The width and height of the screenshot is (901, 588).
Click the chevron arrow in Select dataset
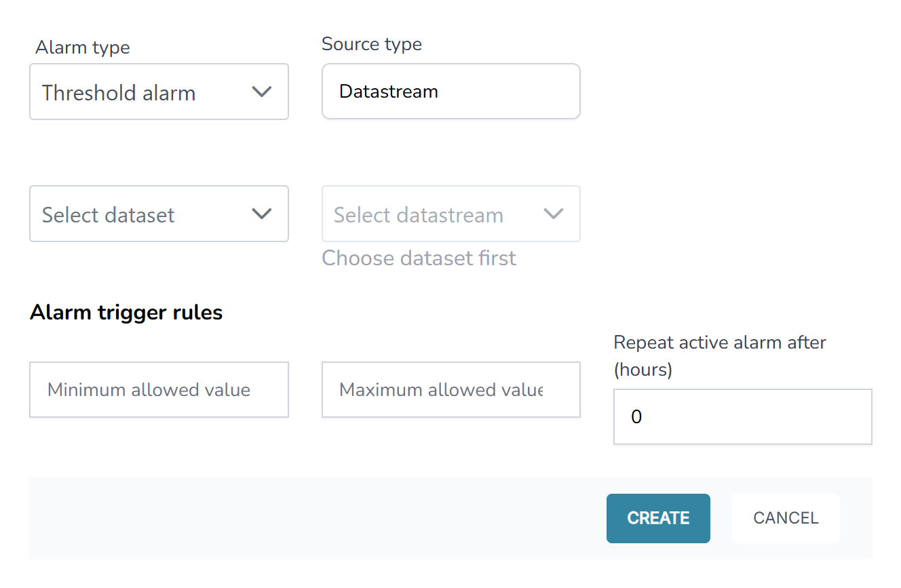(261, 214)
